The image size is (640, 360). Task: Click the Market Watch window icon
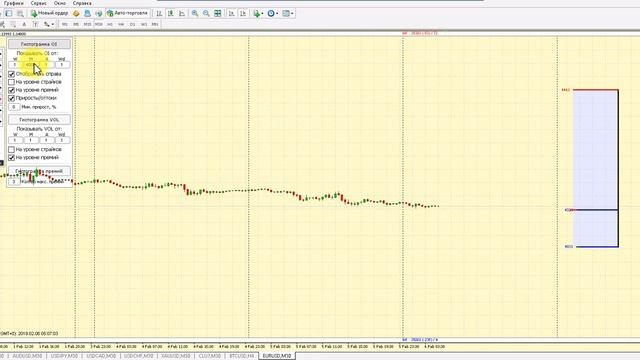(9, 13)
